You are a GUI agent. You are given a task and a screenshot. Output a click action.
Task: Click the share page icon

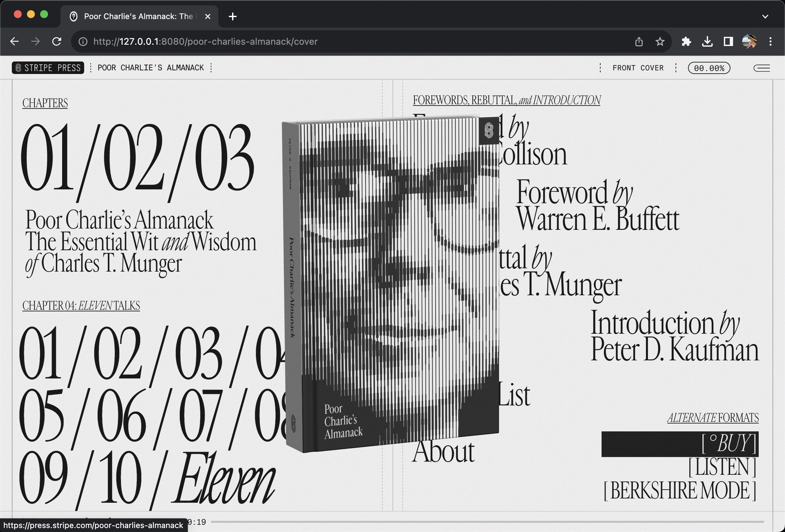tap(638, 41)
